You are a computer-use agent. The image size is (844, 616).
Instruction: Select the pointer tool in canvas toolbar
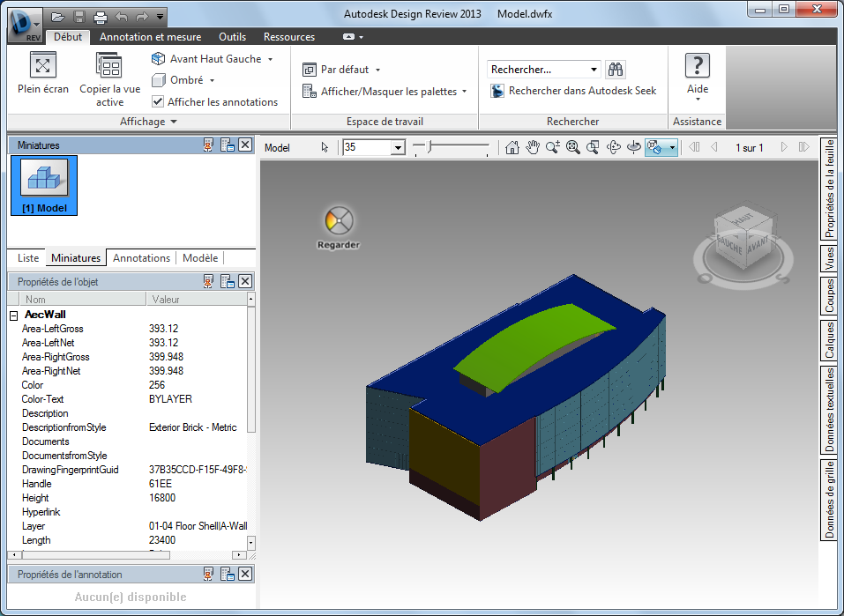(325, 147)
